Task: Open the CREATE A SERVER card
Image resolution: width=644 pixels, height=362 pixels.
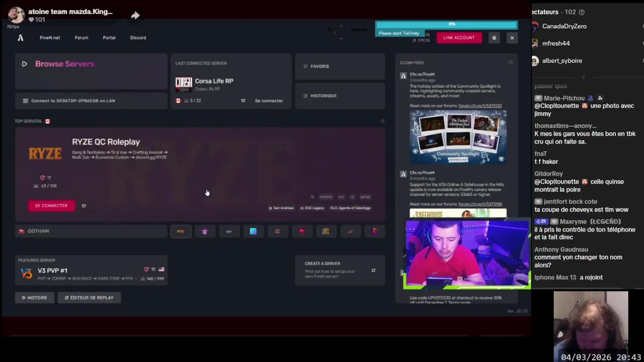Action: pyautogui.click(x=340, y=270)
